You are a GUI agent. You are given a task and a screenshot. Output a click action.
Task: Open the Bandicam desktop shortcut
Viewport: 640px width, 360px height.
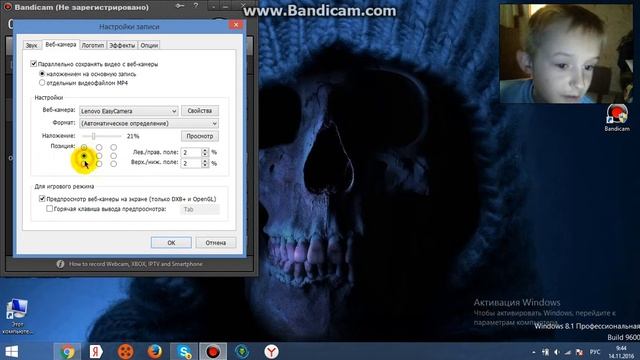tap(617, 118)
